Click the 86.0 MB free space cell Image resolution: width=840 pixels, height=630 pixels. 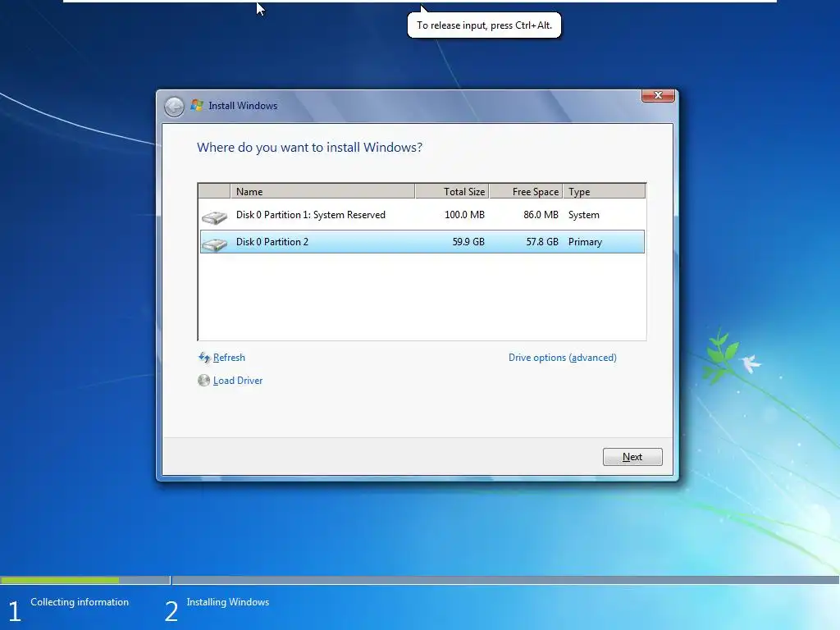point(541,215)
